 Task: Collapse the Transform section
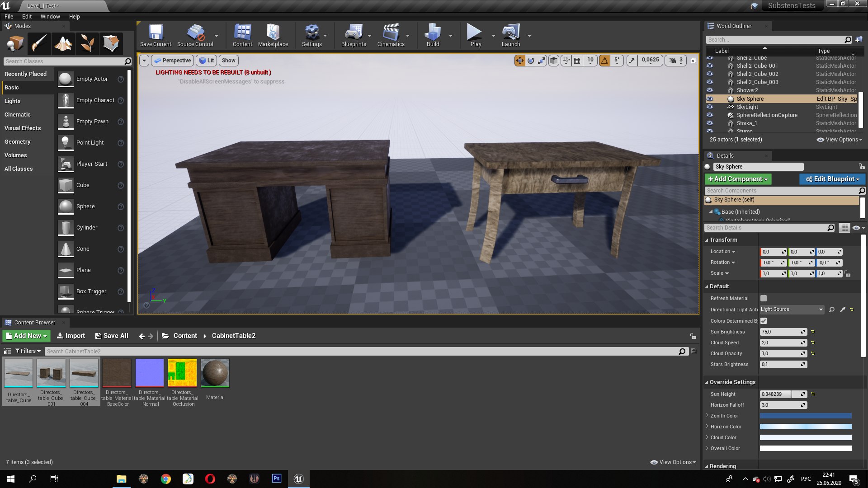[707, 240]
